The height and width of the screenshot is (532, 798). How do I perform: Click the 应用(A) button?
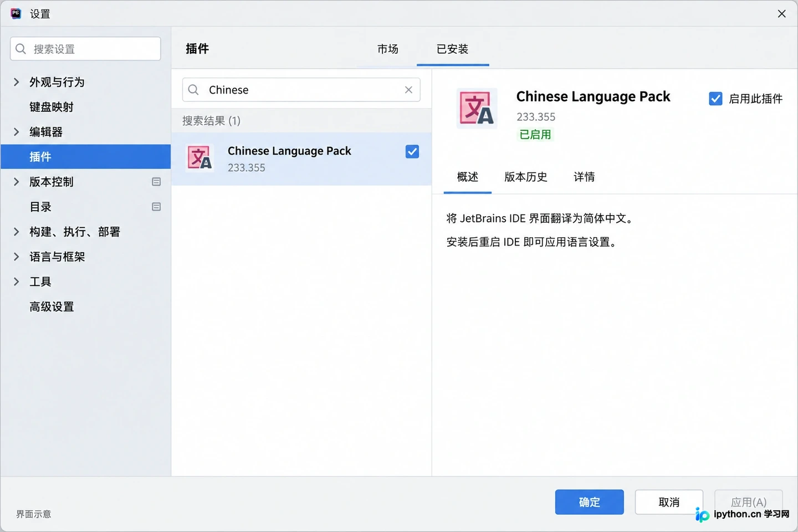click(x=749, y=502)
